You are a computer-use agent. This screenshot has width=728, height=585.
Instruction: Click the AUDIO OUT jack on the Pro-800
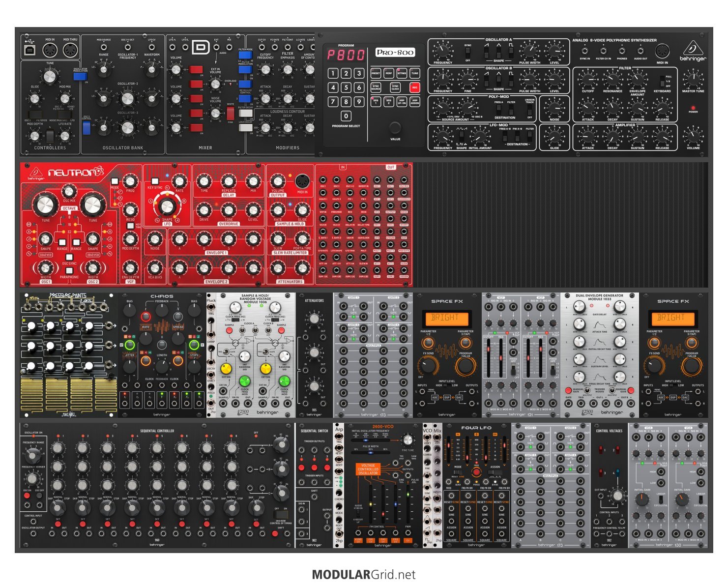641,51
